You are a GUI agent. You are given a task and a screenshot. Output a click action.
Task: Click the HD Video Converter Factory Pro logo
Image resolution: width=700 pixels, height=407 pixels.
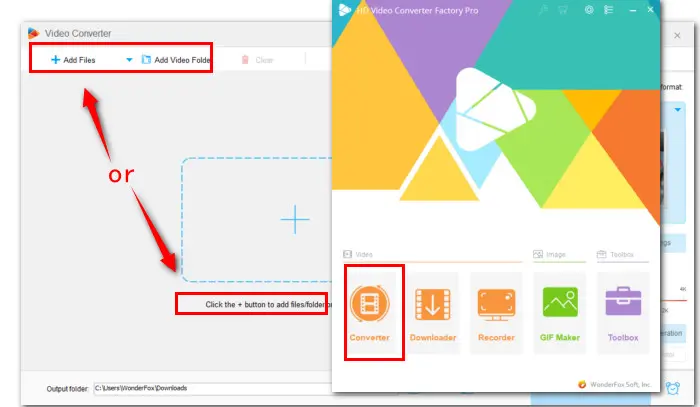tap(345, 10)
